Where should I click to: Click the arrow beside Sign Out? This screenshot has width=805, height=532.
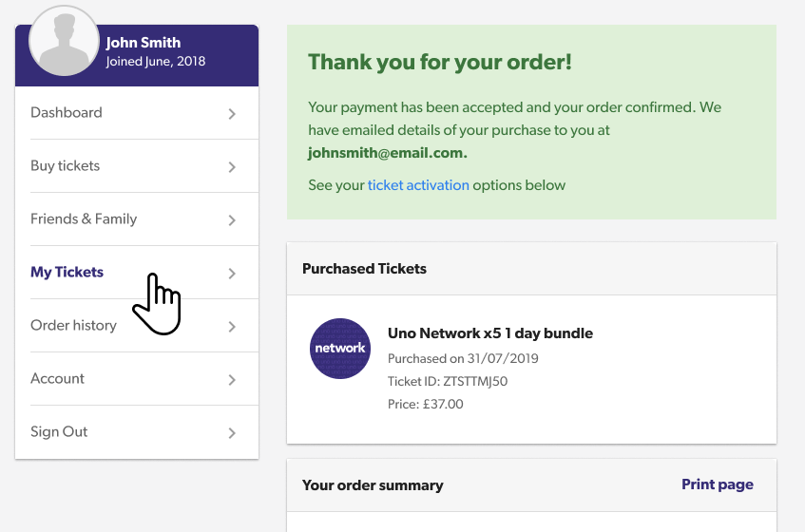tap(232, 433)
